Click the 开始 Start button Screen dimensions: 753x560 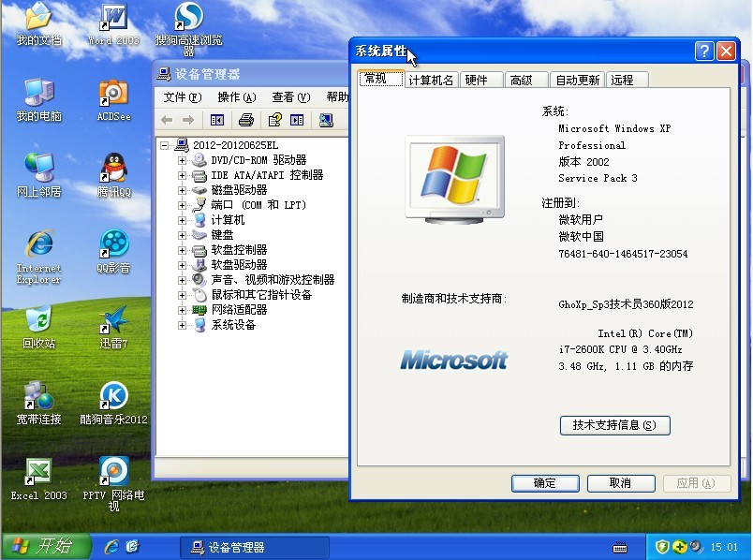46,547
